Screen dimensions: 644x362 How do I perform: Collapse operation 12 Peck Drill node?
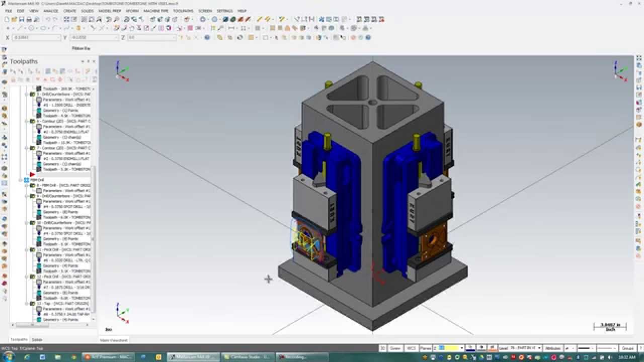point(27,277)
